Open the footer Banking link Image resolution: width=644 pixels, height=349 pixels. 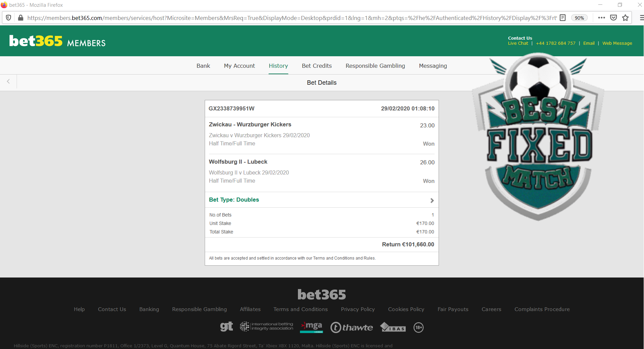point(149,309)
